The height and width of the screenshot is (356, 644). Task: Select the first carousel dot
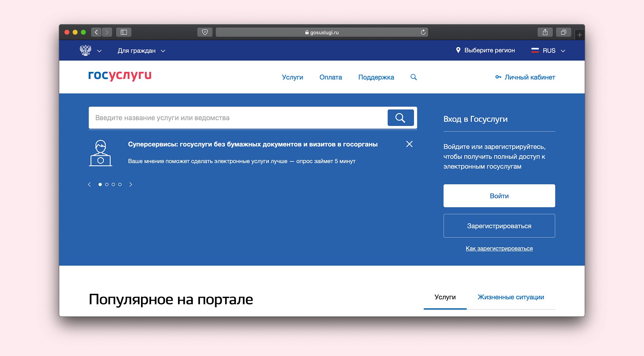(100, 185)
